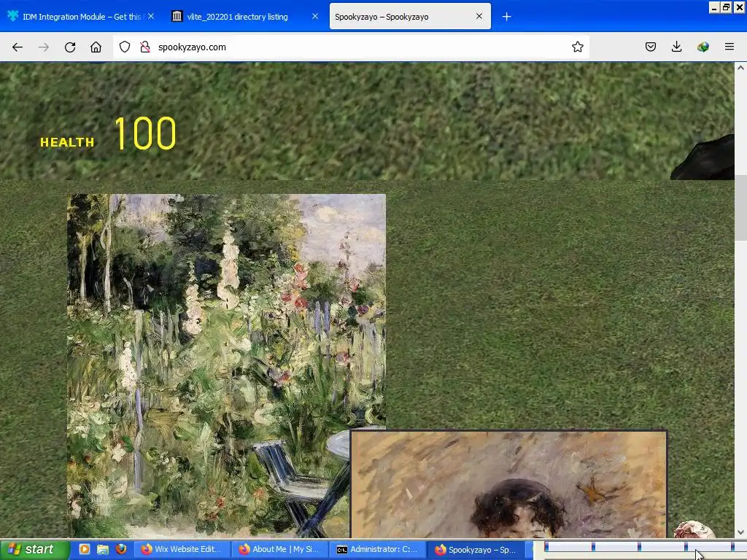Close the Spookyzayo tab
The height and width of the screenshot is (560, 747).
pyautogui.click(x=479, y=16)
